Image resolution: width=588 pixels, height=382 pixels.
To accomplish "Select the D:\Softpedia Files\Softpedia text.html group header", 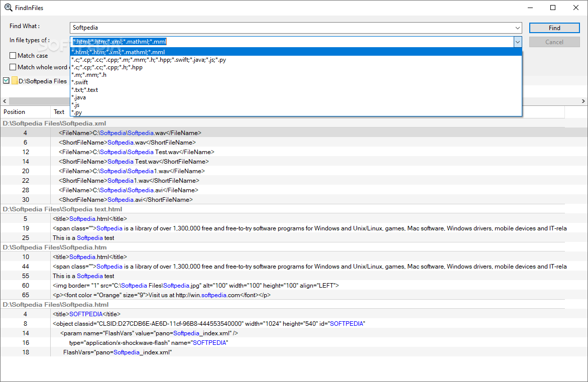I will [x=283, y=209].
